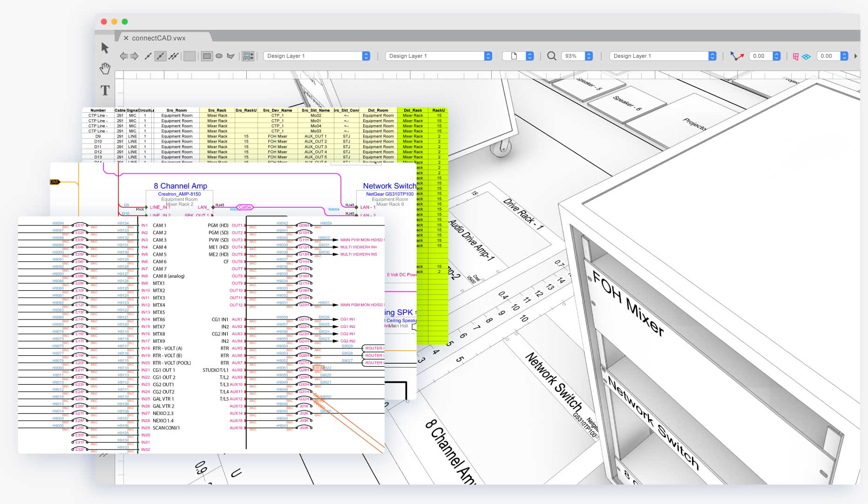The height and width of the screenshot is (504, 868).
Task: Expand toolbar overflow arrow at far right
Action: pyautogui.click(x=855, y=56)
